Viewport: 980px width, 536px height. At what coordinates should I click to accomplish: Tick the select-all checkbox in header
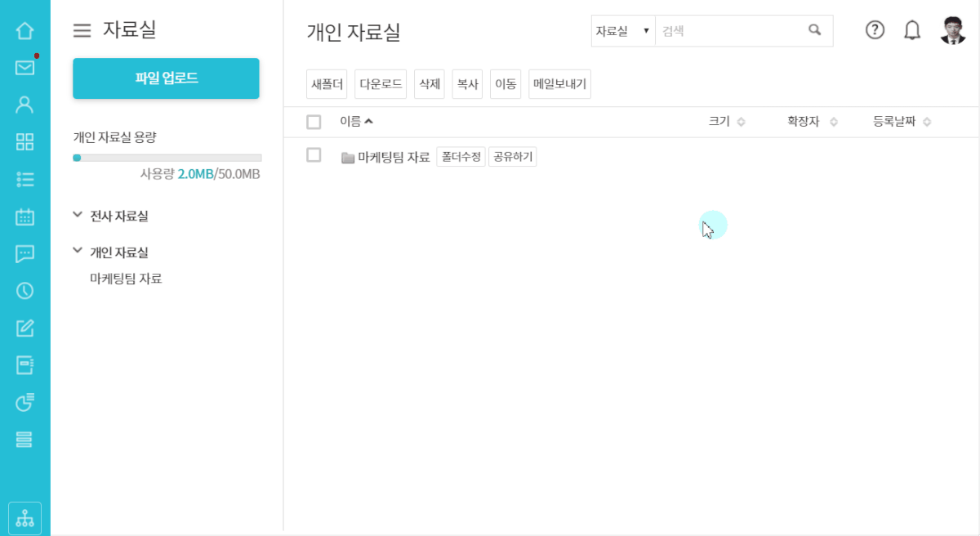tap(314, 122)
